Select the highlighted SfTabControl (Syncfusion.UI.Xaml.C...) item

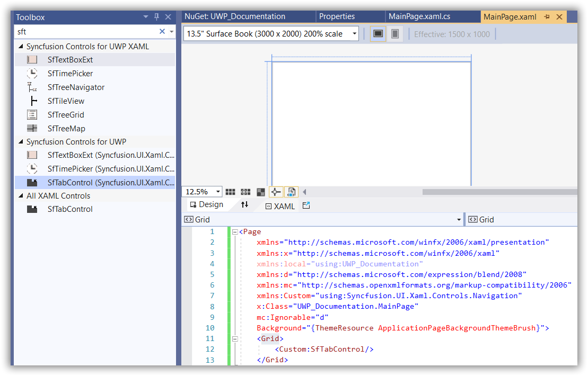95,183
